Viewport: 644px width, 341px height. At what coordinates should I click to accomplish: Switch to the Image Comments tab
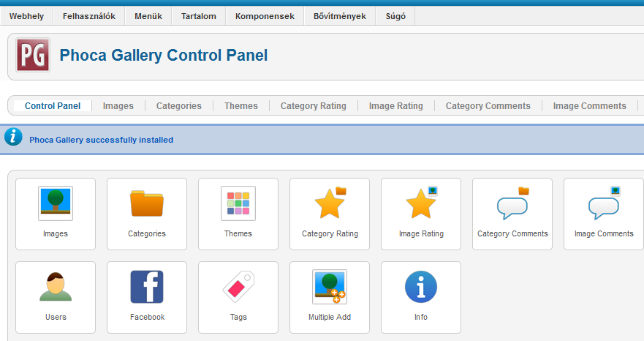coord(589,105)
